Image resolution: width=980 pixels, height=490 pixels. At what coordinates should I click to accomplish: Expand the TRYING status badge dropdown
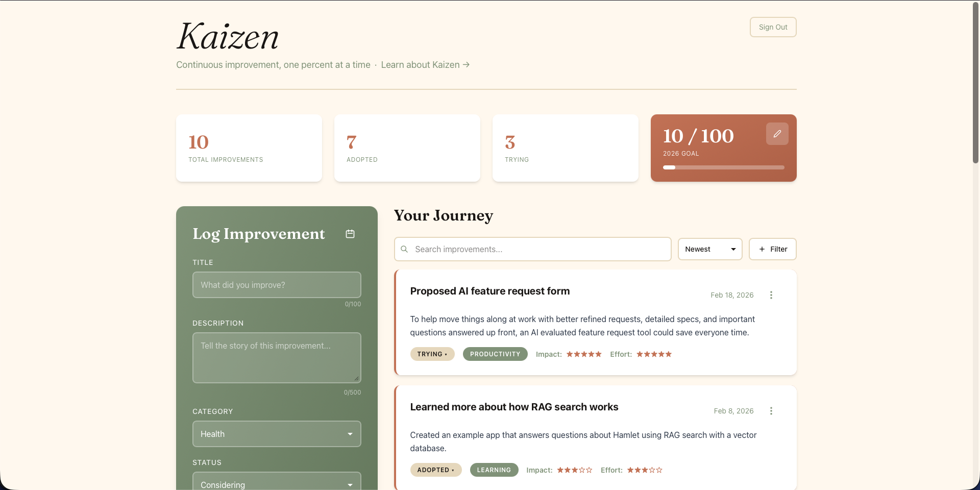(432, 354)
